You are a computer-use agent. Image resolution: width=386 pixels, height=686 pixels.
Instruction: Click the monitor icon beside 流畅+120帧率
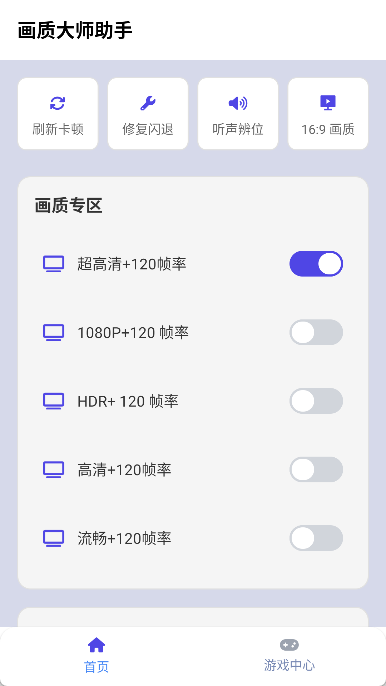[x=53, y=538]
